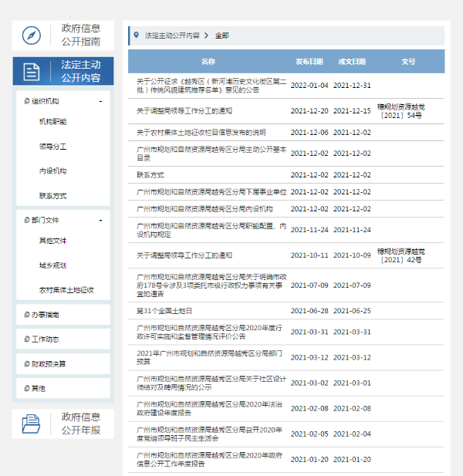Click the 发布日期 column header
The width and height of the screenshot is (463, 476).
[x=309, y=62]
